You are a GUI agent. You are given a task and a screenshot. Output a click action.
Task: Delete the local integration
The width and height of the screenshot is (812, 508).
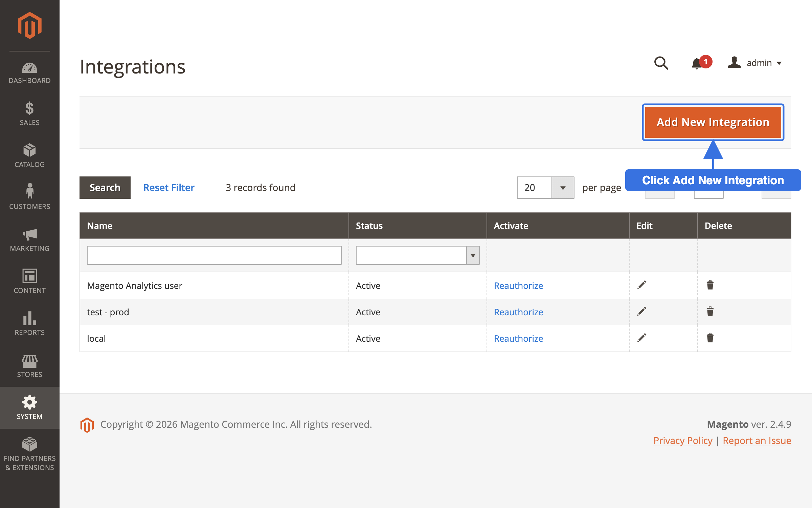tap(710, 338)
